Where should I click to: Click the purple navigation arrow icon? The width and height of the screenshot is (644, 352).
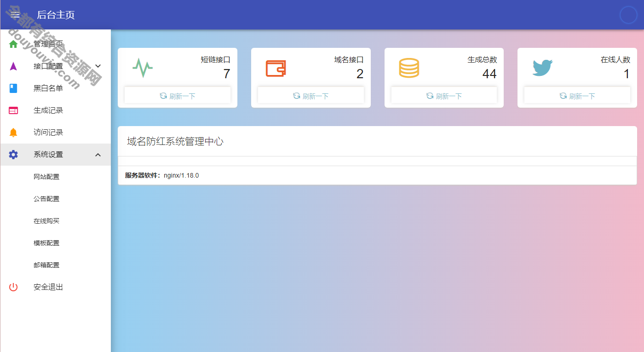[x=13, y=66]
